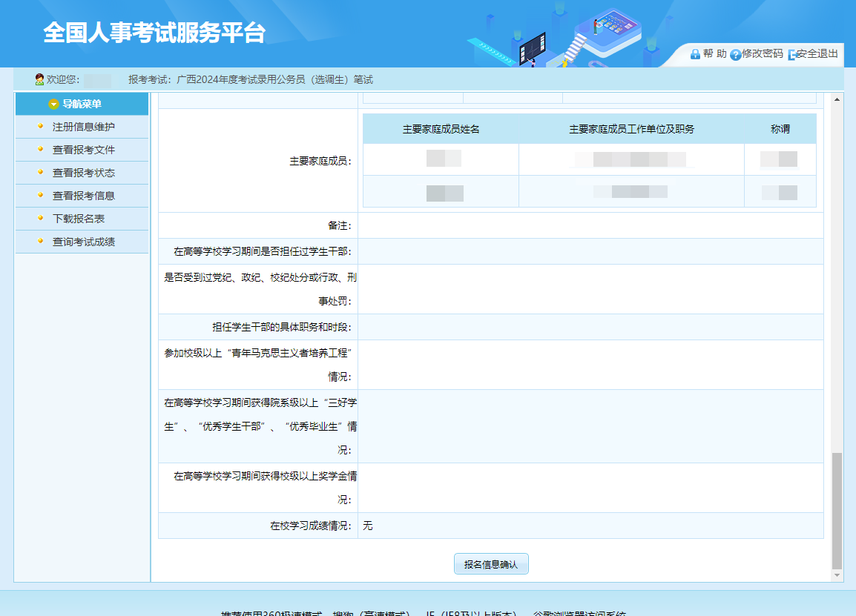
Task: Click the 全国人事考试服务平台 site title
Action: pyautogui.click(x=154, y=33)
